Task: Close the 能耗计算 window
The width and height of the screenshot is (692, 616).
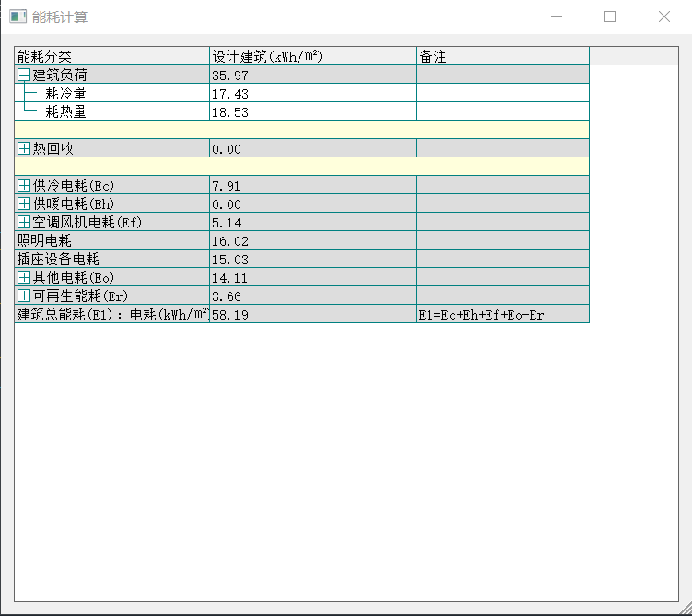Action: coord(663,17)
